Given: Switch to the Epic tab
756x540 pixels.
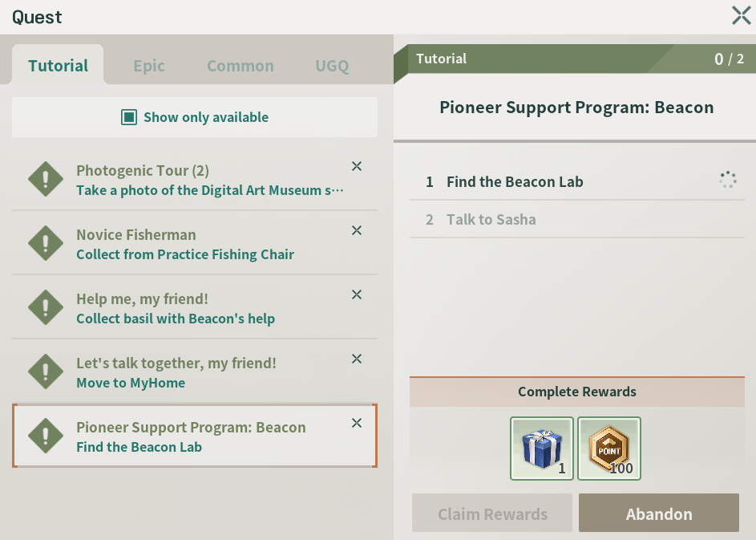Looking at the screenshot, I should [x=149, y=66].
